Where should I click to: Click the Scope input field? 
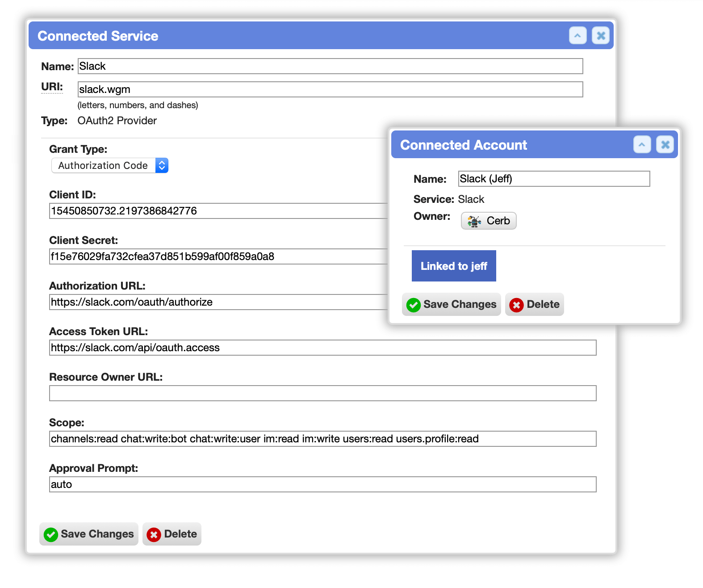323,439
